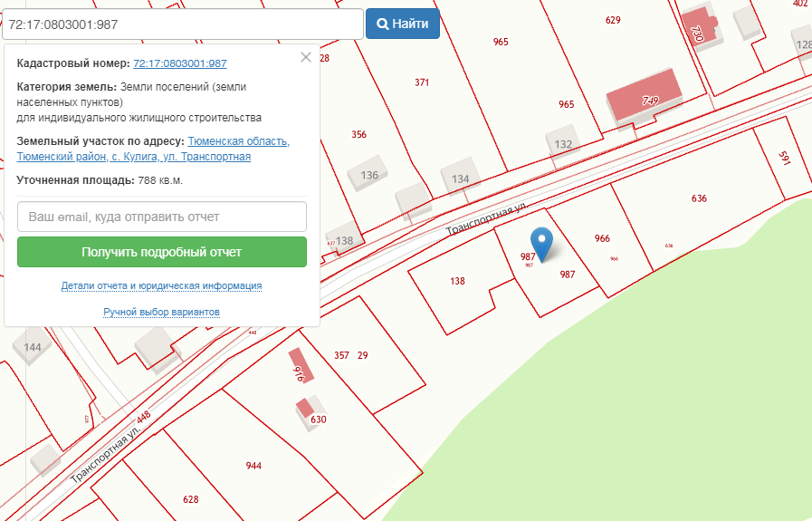Select land parcel 636 on map
Image resolution: width=812 pixels, height=521 pixels.
coord(698,198)
